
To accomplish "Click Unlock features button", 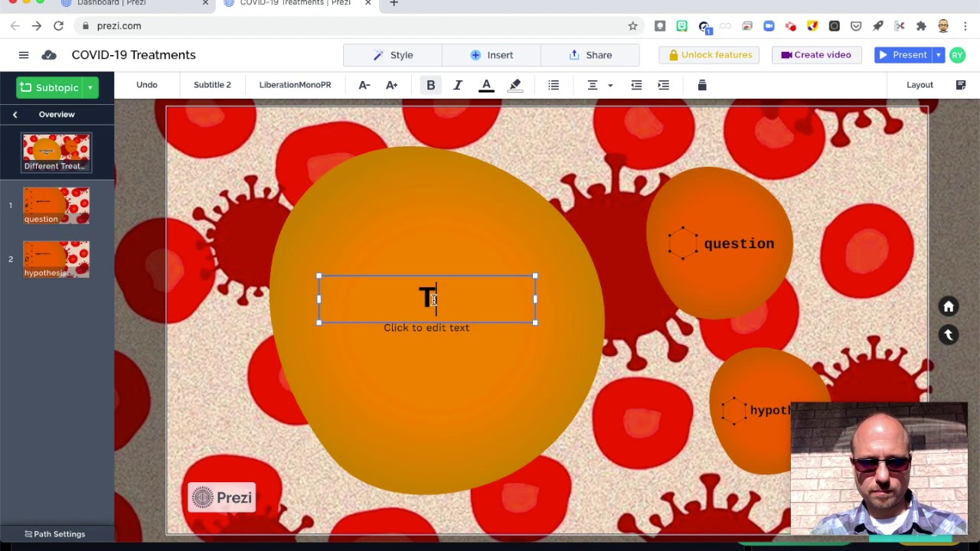I will click(x=709, y=55).
